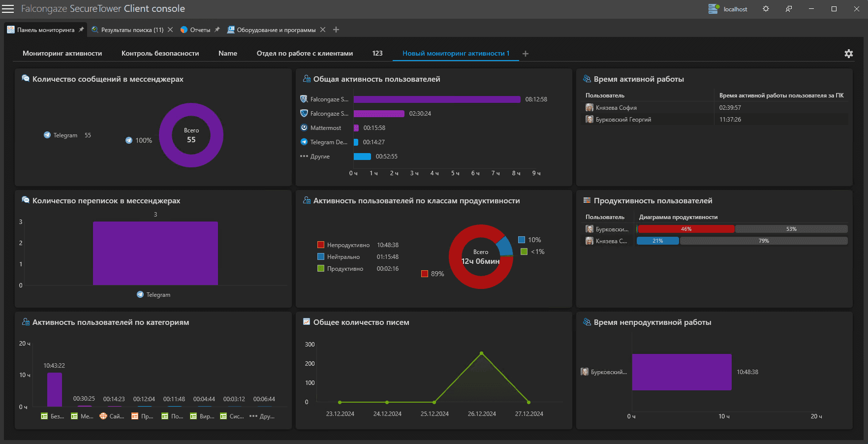The height and width of the screenshot is (444, 868).
Task: Click the sun-shaped icon in title bar
Action: click(766, 9)
